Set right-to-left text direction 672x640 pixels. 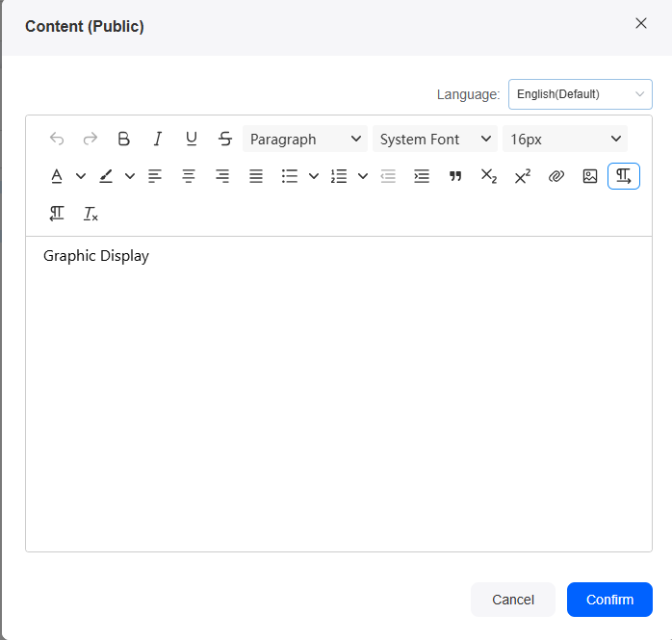(57, 214)
